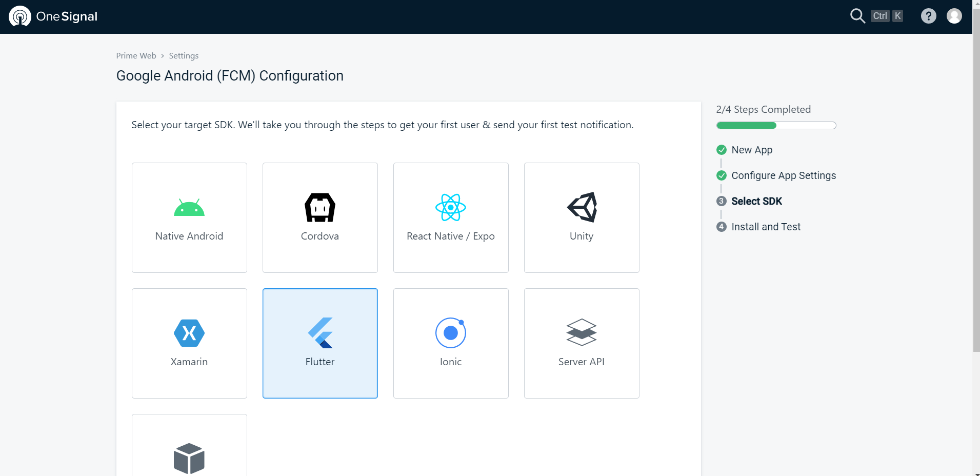Viewport: 980px width, 476px height.
Task: Choose the Cordova SDK icon
Action: 320,208
